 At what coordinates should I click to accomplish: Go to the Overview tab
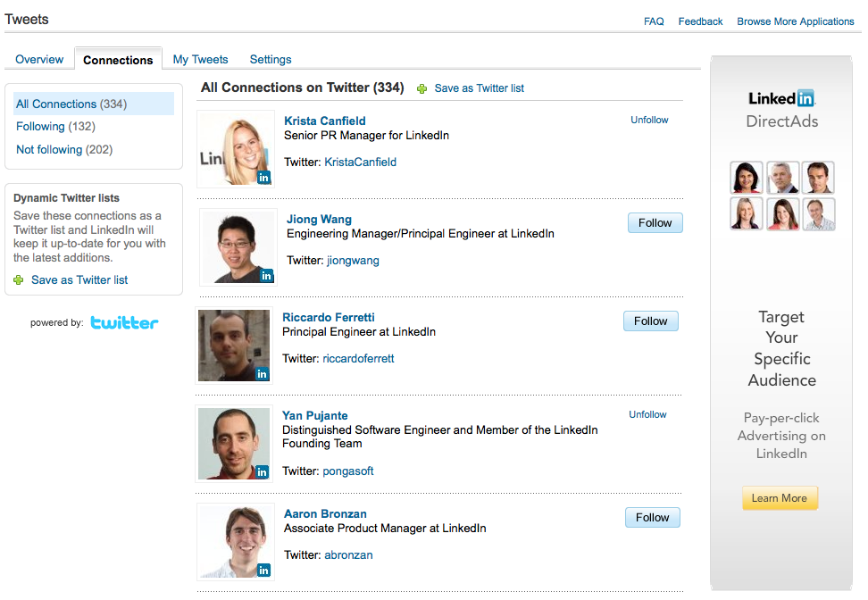[x=39, y=60]
